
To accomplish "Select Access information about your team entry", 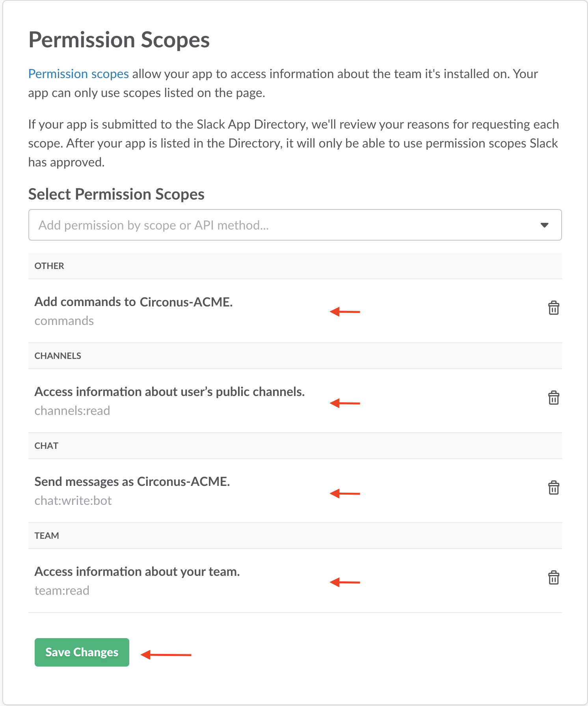I will [x=137, y=572].
